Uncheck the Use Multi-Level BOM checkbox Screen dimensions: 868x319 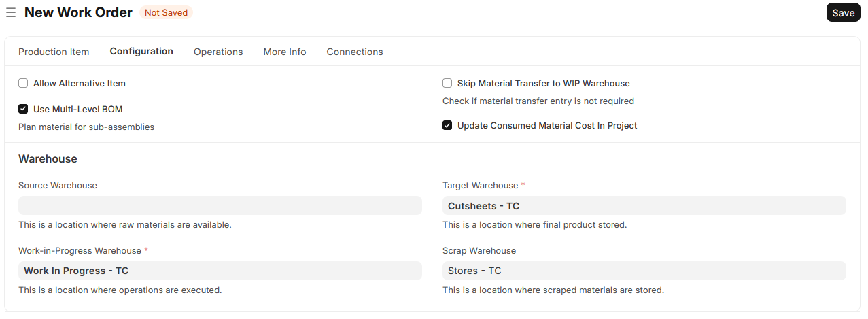pos(23,109)
